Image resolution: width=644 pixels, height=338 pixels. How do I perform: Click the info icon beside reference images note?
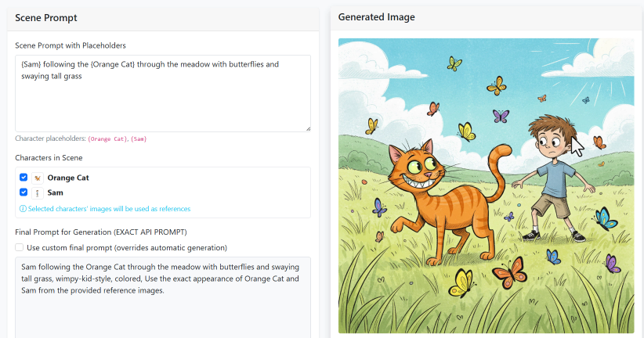coord(22,209)
